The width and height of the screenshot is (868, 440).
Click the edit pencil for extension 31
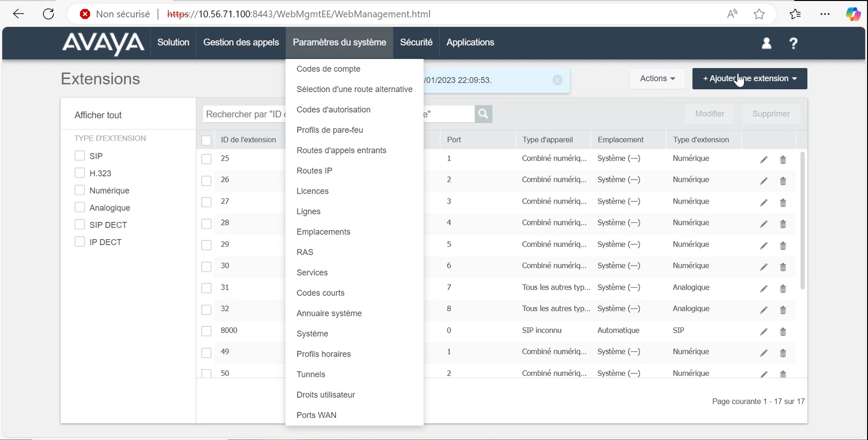[764, 289]
